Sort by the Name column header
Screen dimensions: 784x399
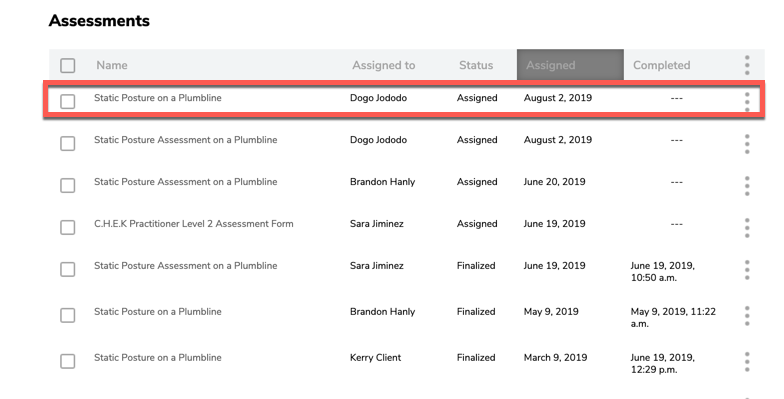tap(112, 65)
